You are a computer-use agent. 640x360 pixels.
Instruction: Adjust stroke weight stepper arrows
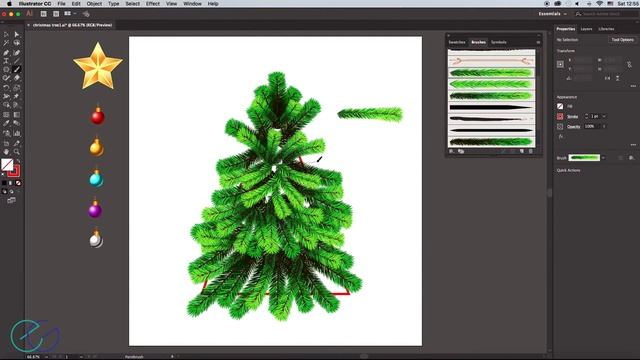(x=586, y=116)
